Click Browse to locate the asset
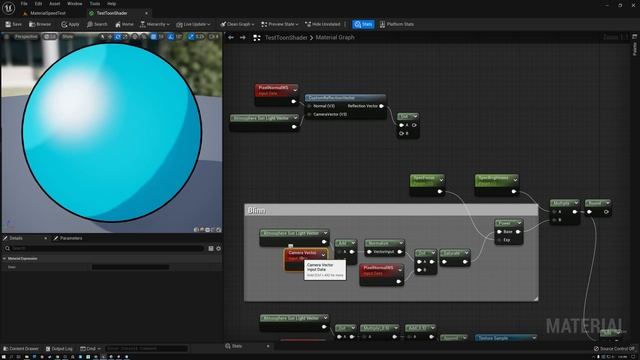 (x=40, y=24)
